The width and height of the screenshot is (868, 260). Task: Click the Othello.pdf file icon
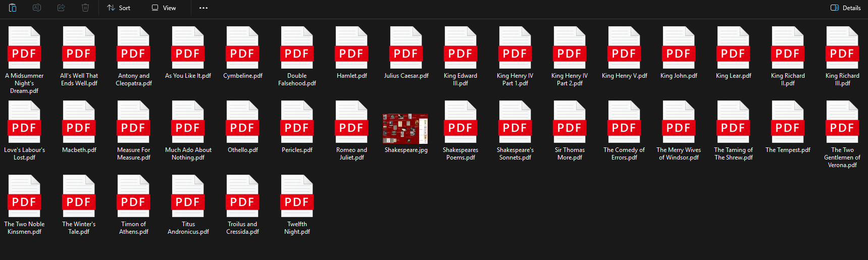[x=242, y=122]
